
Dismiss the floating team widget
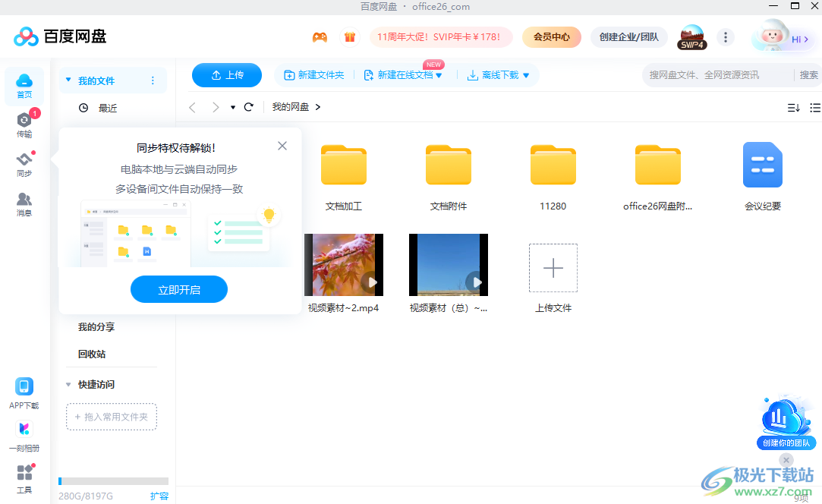tap(786, 460)
